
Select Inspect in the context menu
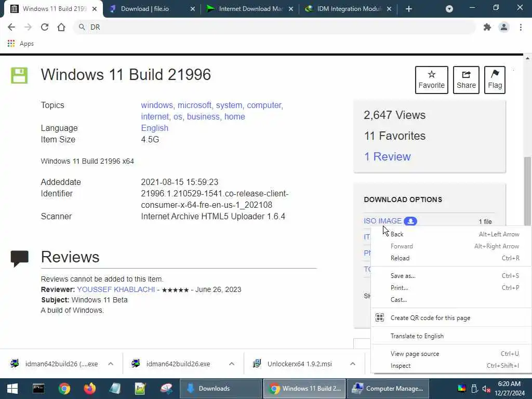click(x=451, y=366)
